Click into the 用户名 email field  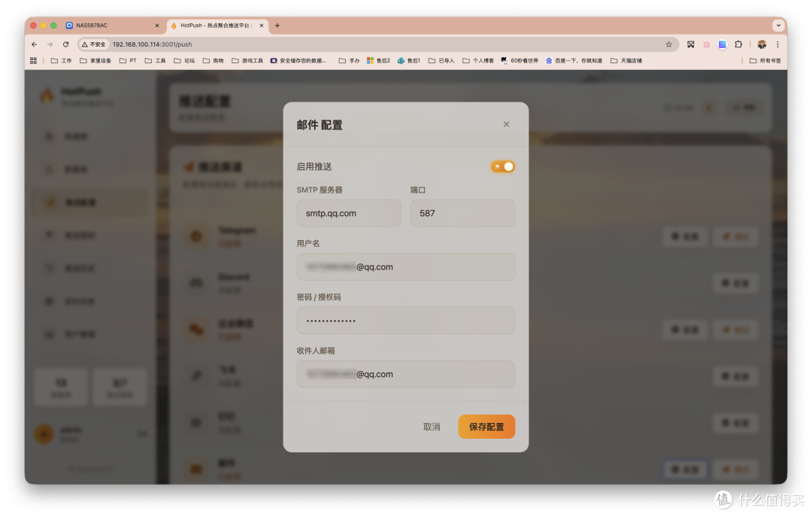pyautogui.click(x=405, y=266)
